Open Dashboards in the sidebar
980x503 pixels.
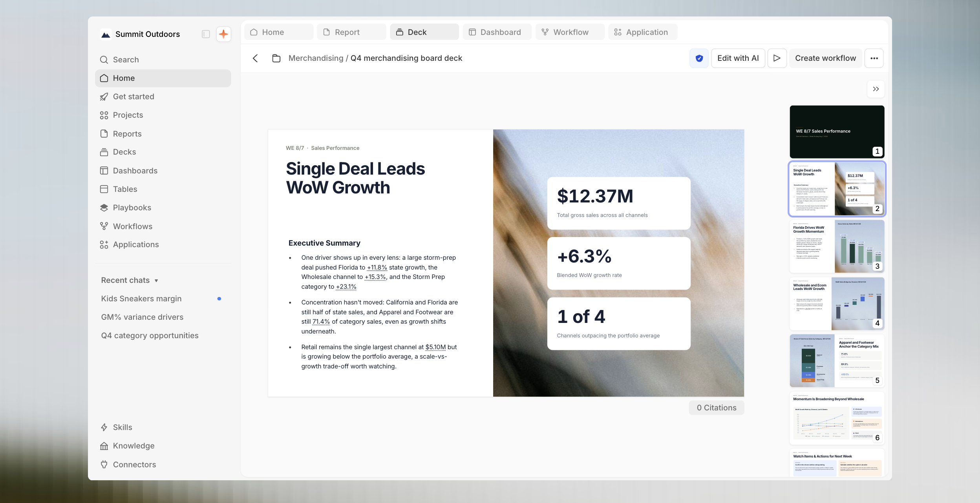(x=163, y=171)
